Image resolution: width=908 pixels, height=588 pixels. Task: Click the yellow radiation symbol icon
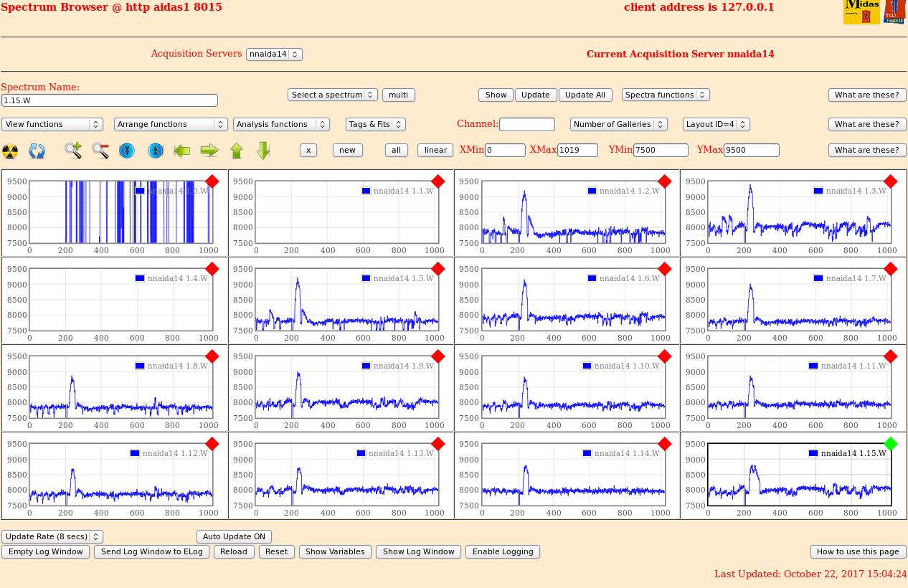[x=10, y=151]
